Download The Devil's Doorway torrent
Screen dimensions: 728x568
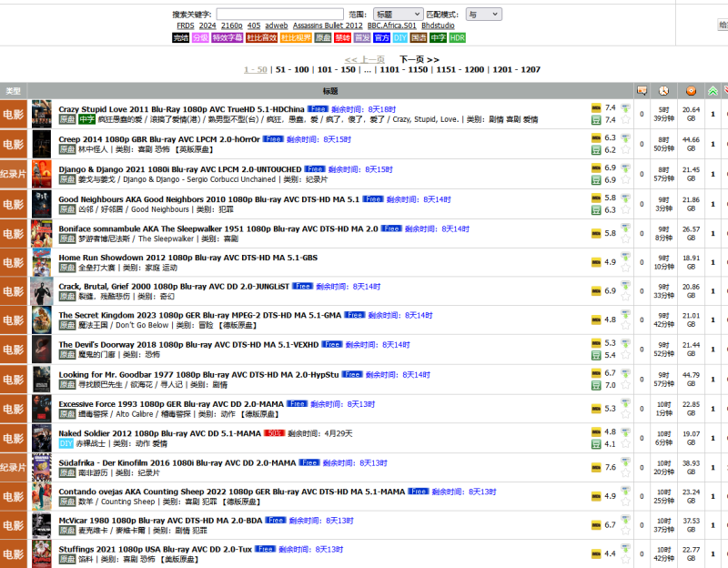626,343
